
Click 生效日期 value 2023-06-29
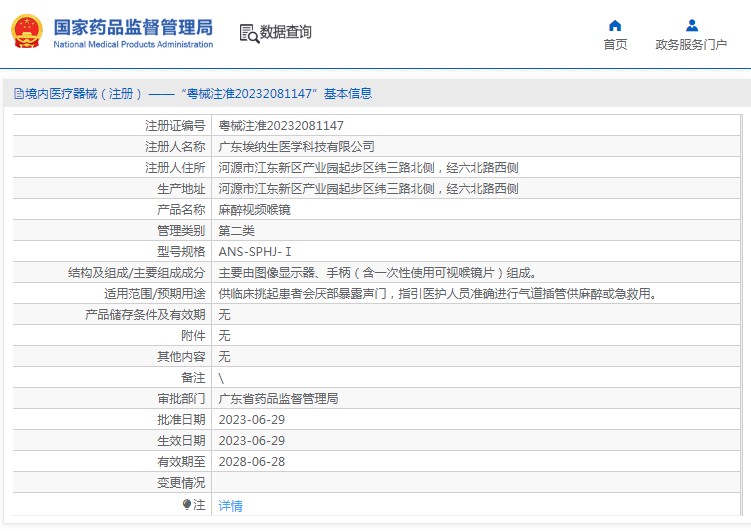tap(251, 441)
